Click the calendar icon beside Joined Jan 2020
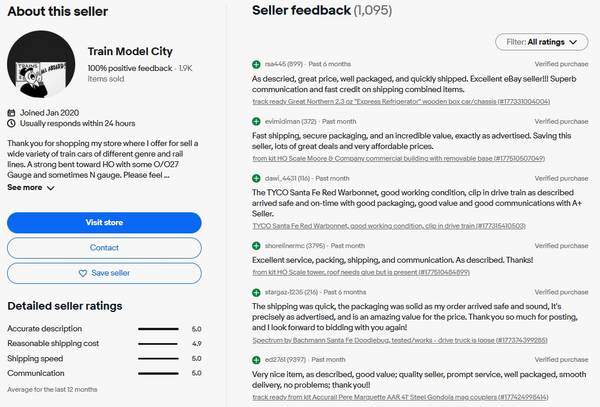600x407 pixels. (x=11, y=112)
